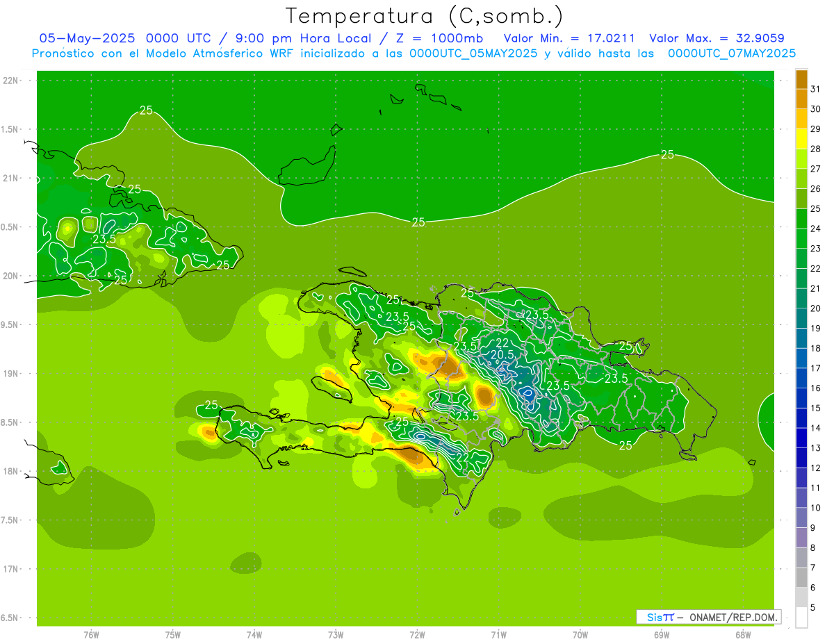Click the '69W' longitude axis label
834x644 pixels.
click(x=662, y=635)
